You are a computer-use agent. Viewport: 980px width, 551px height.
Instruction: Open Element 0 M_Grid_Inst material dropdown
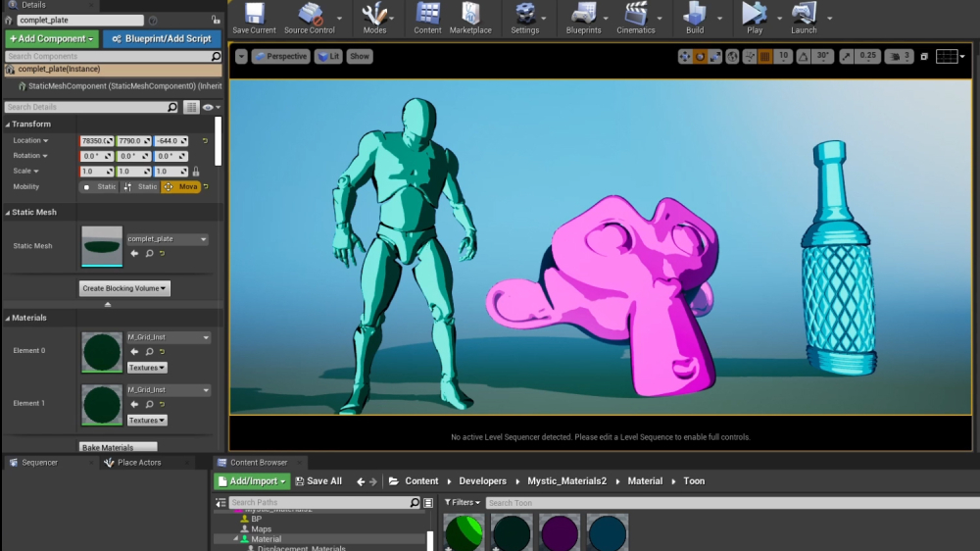coord(169,337)
